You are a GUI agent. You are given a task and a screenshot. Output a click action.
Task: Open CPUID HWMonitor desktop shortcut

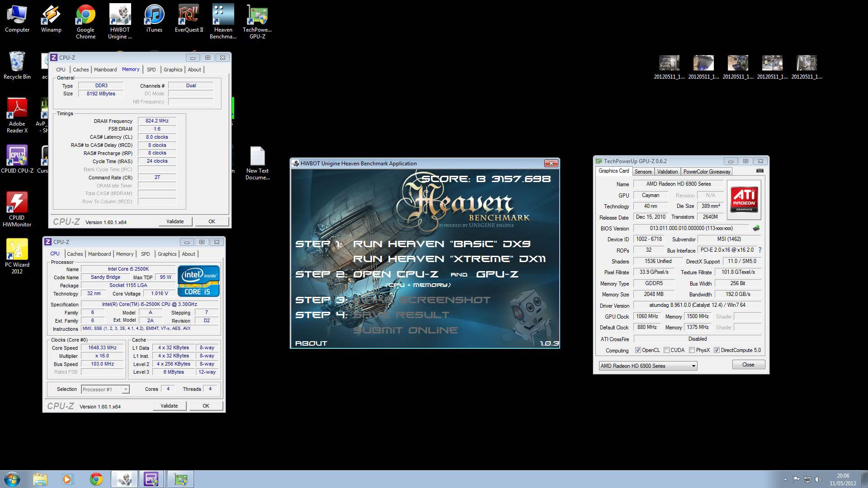click(17, 209)
